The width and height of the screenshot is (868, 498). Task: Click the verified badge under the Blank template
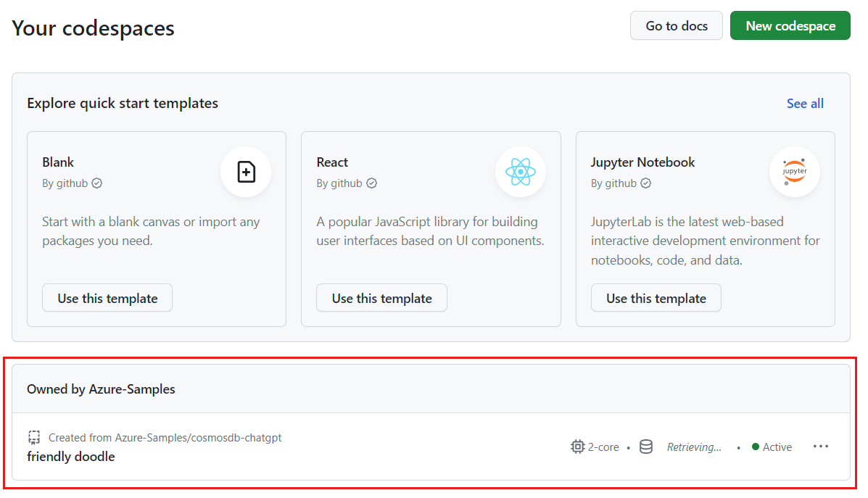97,183
